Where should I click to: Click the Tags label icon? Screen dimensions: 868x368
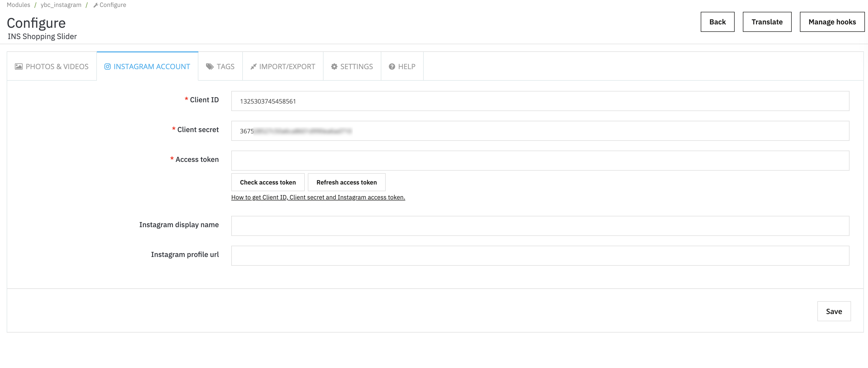tap(210, 66)
